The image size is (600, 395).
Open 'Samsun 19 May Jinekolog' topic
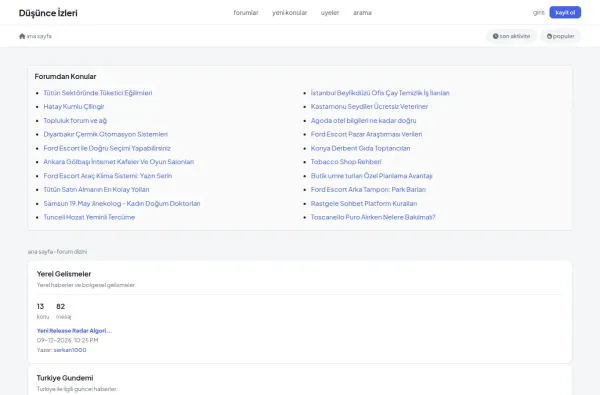point(122,203)
